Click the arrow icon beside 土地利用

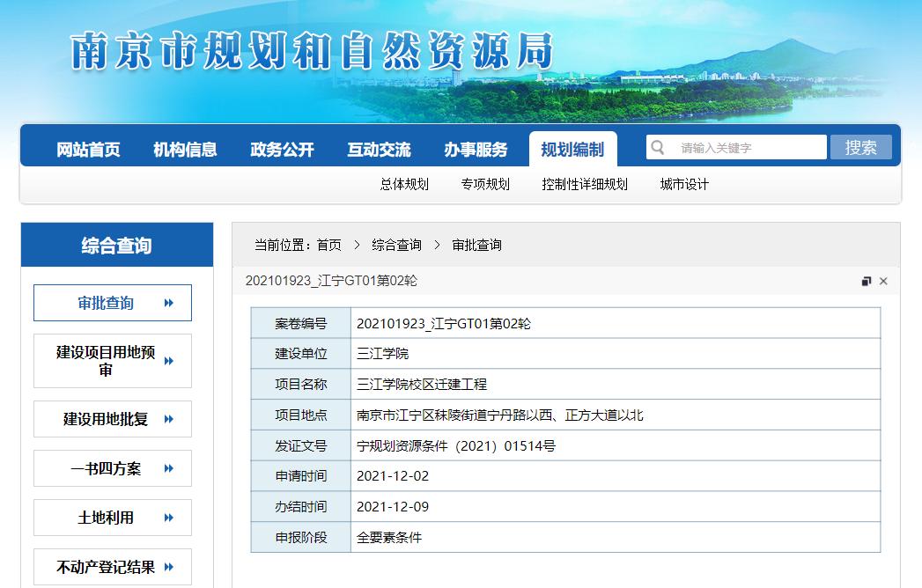coord(169,518)
